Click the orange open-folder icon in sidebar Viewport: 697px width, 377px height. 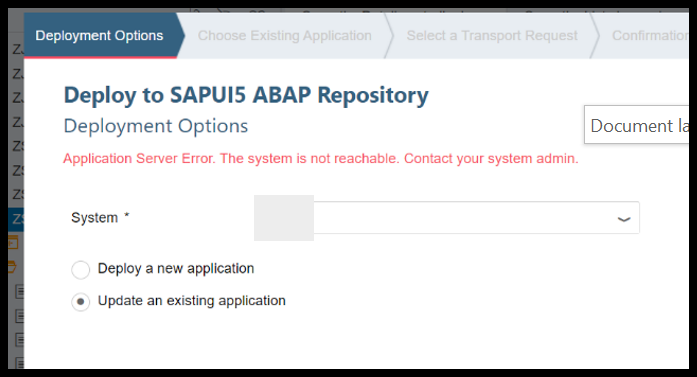coord(12,267)
